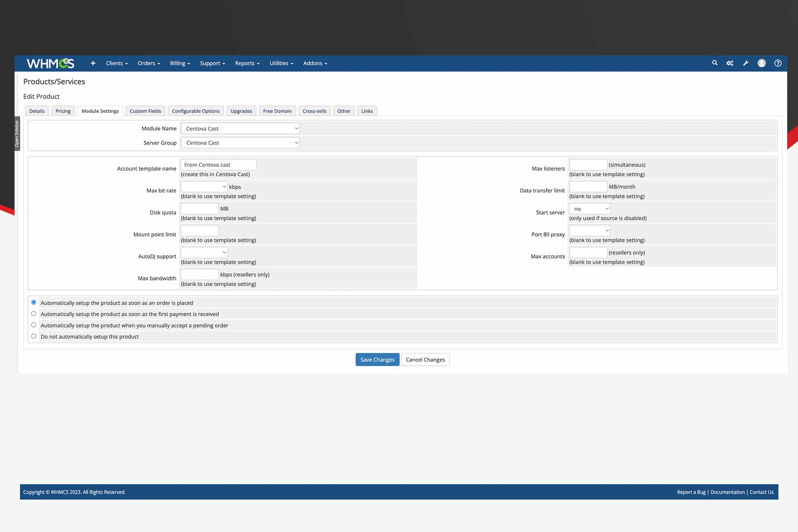Image resolution: width=798 pixels, height=532 pixels.
Task: Go to the Upgrades tab
Action: [x=241, y=111]
